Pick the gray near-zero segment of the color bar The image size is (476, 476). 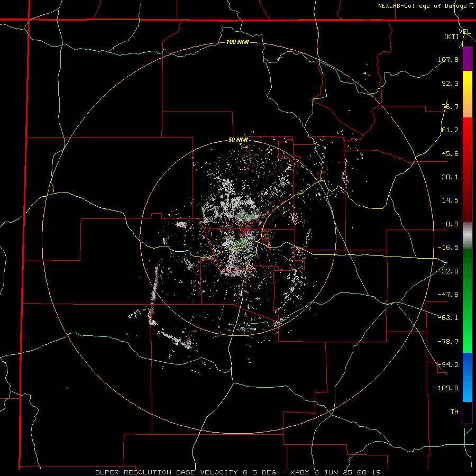pyautogui.click(x=467, y=235)
